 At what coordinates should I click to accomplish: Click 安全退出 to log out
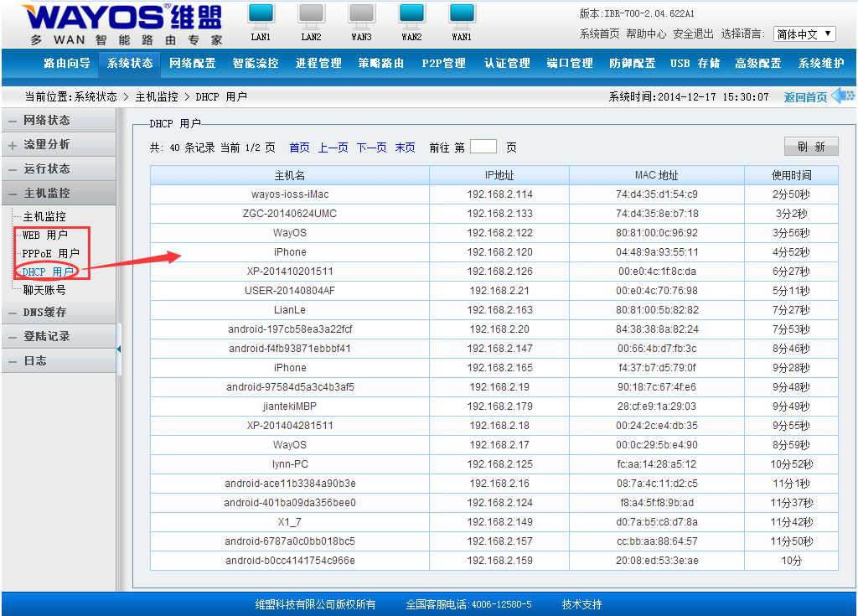pos(693,34)
